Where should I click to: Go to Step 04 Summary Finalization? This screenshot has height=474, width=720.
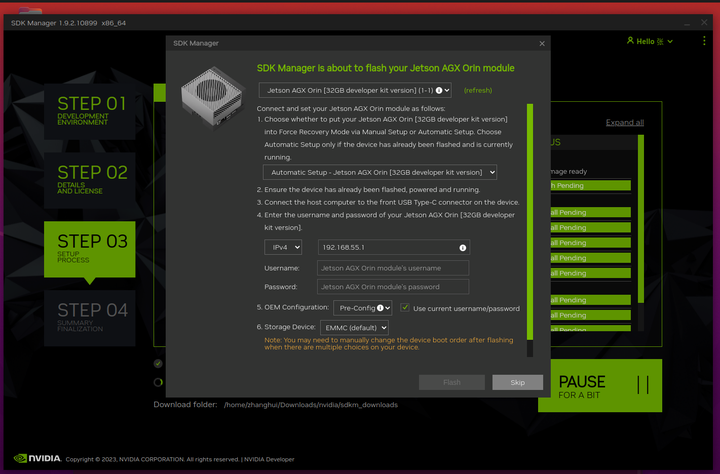(90, 318)
